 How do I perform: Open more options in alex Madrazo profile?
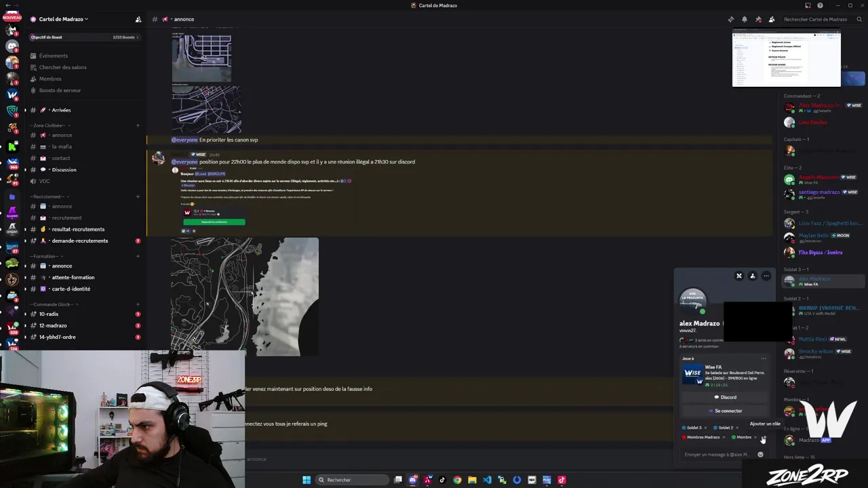(766, 276)
